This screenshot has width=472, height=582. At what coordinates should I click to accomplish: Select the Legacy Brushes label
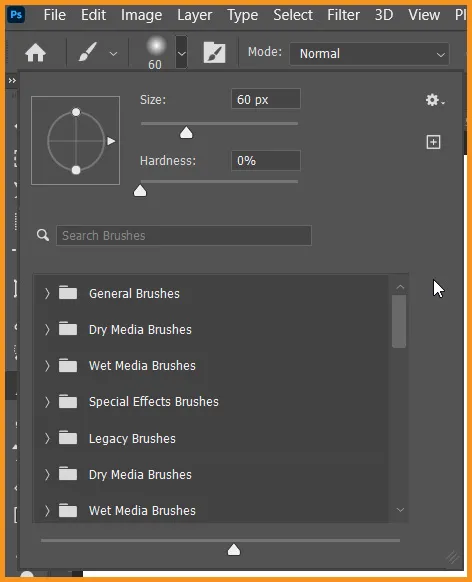coord(132,439)
